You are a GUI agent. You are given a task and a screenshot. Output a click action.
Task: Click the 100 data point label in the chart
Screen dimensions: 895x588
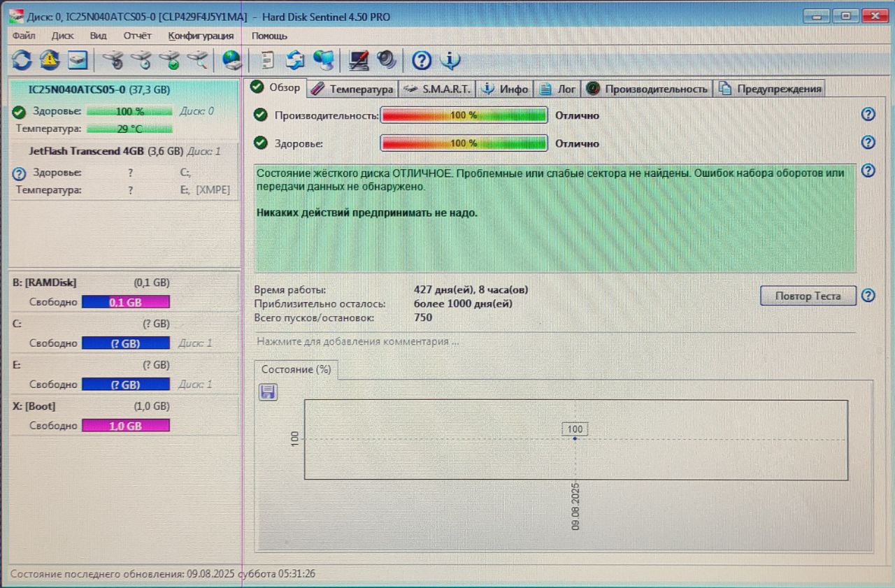[575, 429]
